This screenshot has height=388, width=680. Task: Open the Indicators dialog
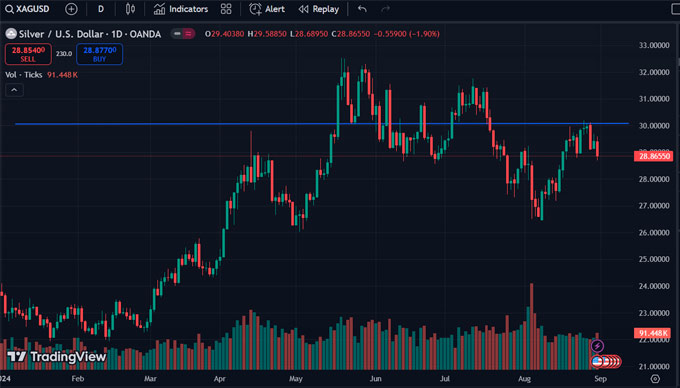click(181, 9)
